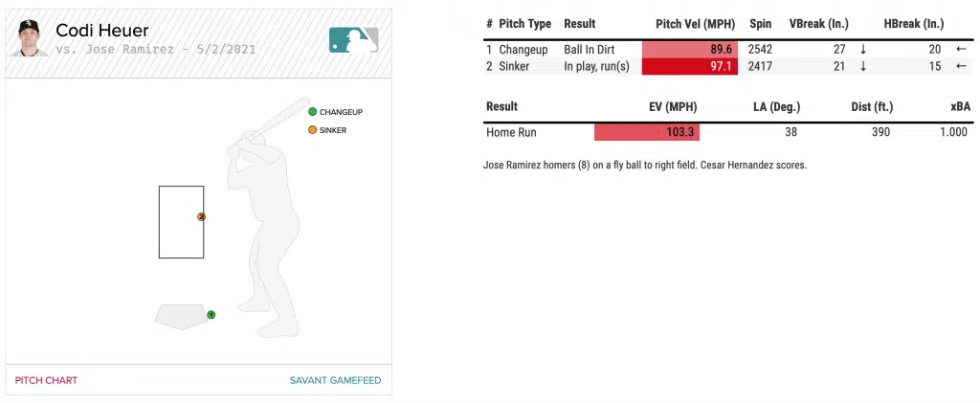Select pitch 2 marker beside strike zone
This screenshot has width=980, height=403.
pyautogui.click(x=201, y=216)
